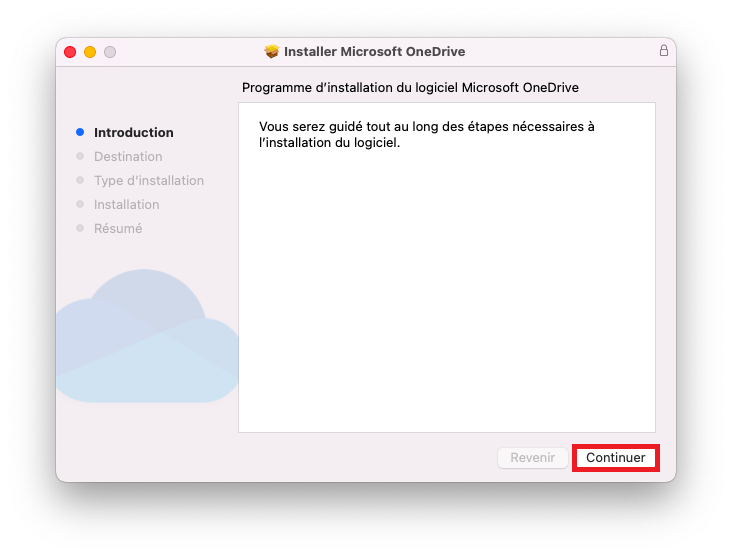Select the Type d'installation step
This screenshot has height=556, width=732.
point(149,181)
